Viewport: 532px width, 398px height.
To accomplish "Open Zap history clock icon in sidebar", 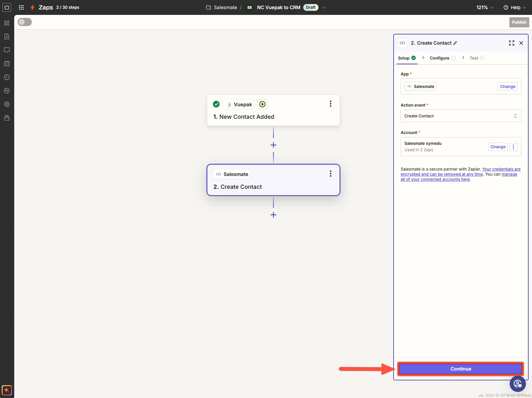I will 7,77.
